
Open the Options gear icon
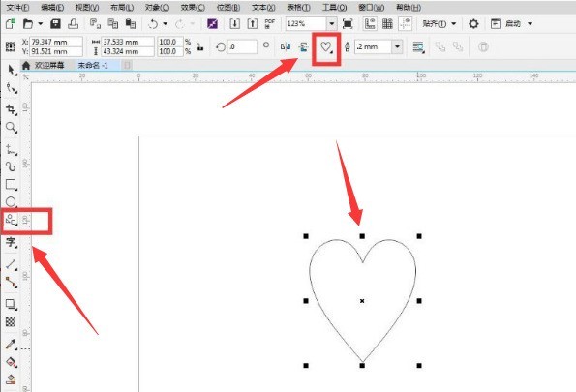pyautogui.click(x=473, y=24)
